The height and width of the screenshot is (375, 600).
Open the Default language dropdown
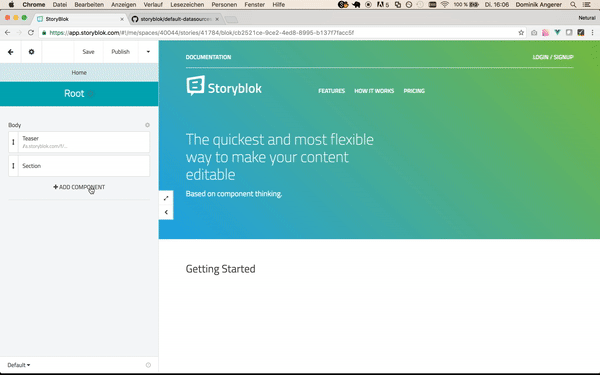pyautogui.click(x=19, y=365)
